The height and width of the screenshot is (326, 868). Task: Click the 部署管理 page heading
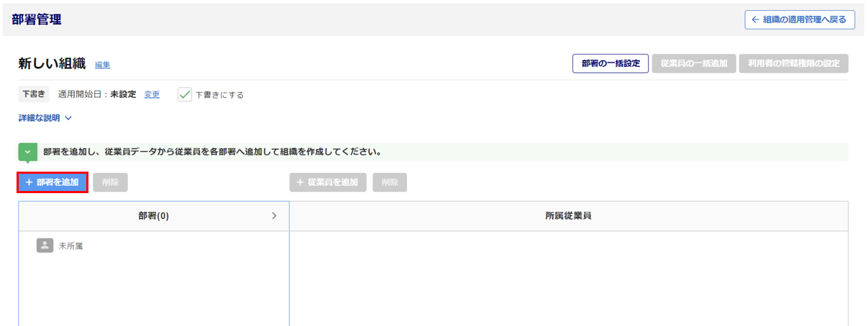click(x=37, y=19)
